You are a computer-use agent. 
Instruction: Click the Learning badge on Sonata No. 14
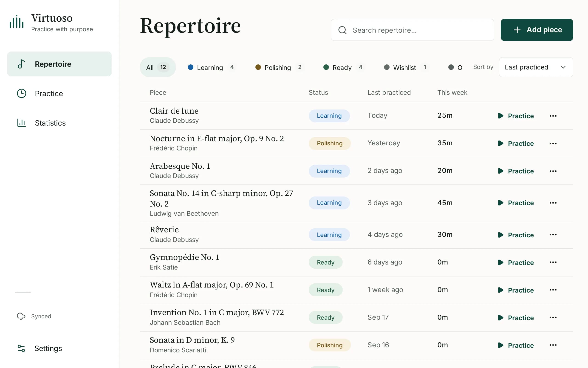(329, 203)
